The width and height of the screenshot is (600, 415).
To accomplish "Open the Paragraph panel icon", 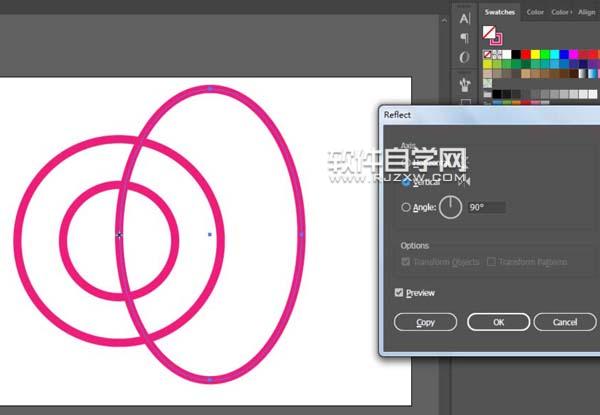I will pyautogui.click(x=465, y=37).
